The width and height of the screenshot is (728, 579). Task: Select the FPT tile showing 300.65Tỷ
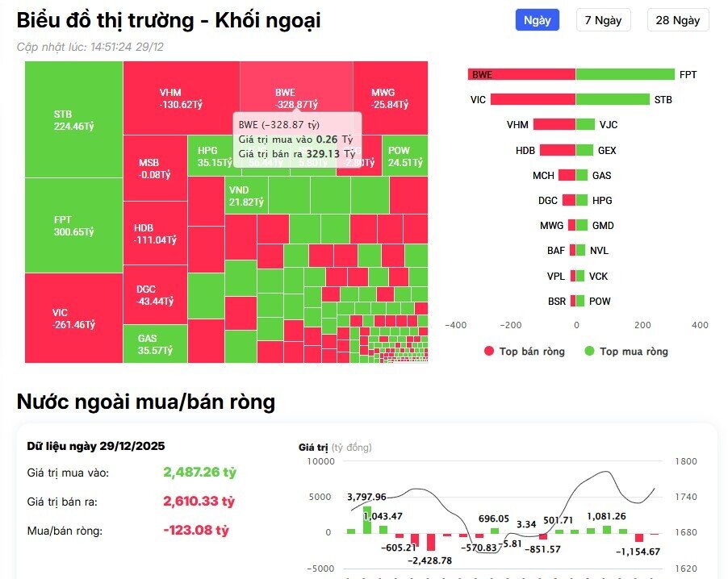tap(71, 226)
